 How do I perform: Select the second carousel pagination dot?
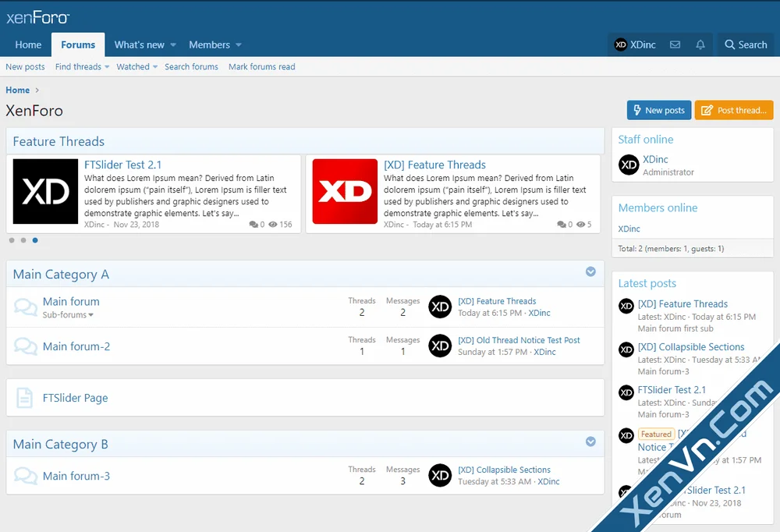23,241
